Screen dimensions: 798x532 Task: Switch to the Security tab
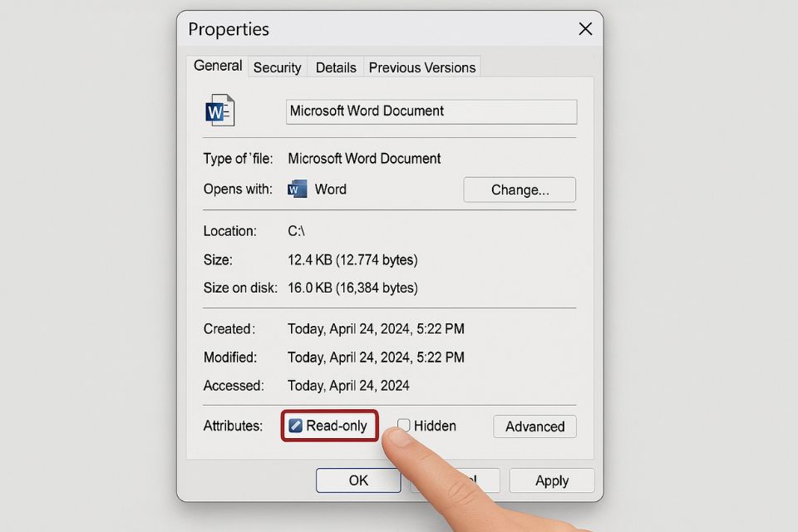(x=277, y=67)
